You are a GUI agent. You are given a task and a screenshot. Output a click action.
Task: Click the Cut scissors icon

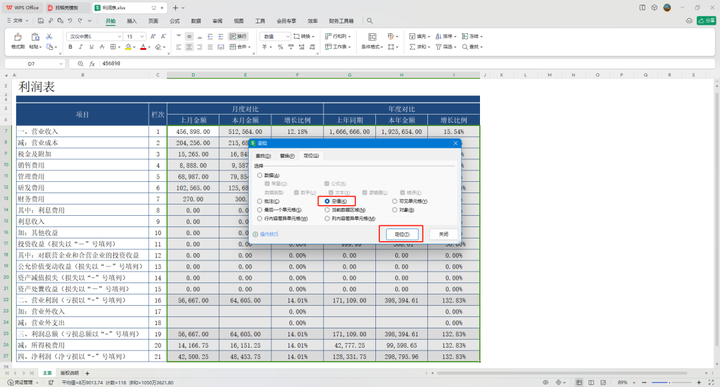[x=49, y=36]
